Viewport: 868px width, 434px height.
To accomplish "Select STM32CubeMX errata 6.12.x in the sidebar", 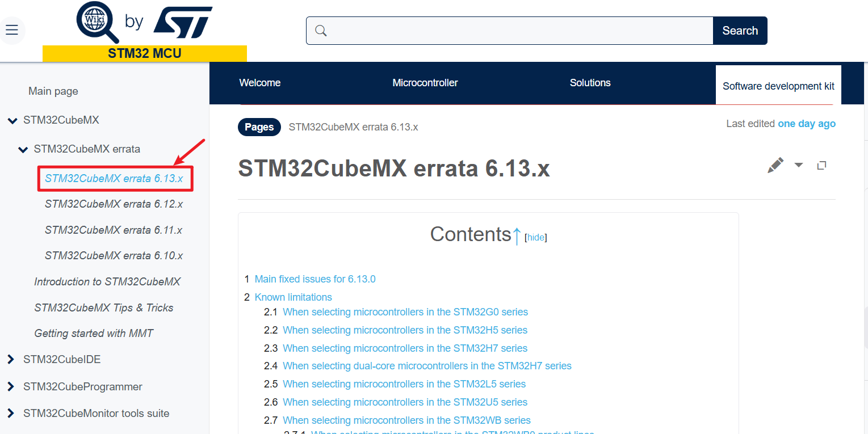I will coord(114,204).
